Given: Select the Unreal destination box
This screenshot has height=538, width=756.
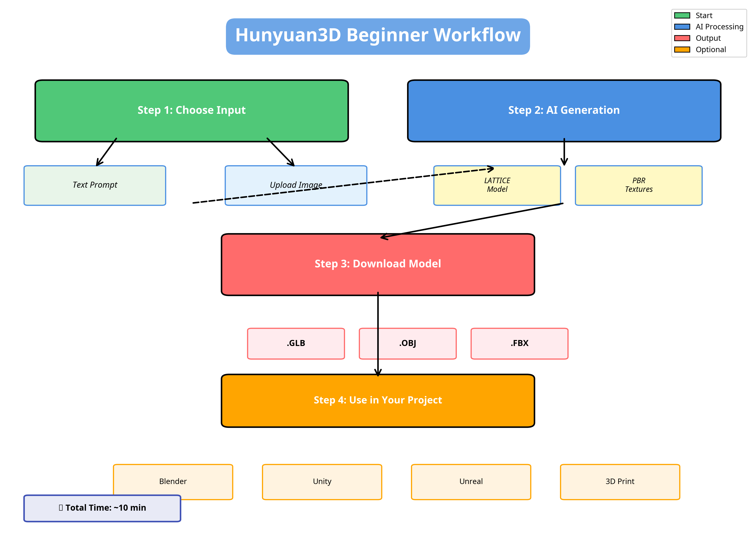Looking at the screenshot, I should (471, 482).
